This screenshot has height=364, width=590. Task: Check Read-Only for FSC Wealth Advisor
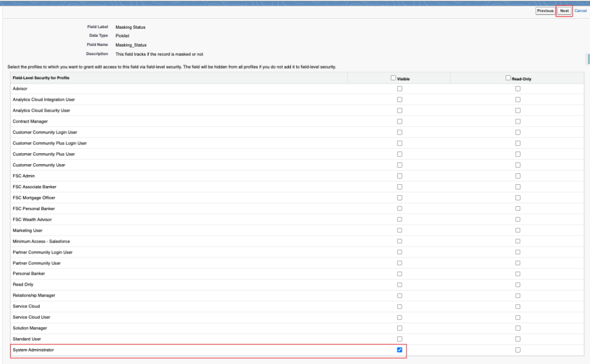tap(518, 219)
